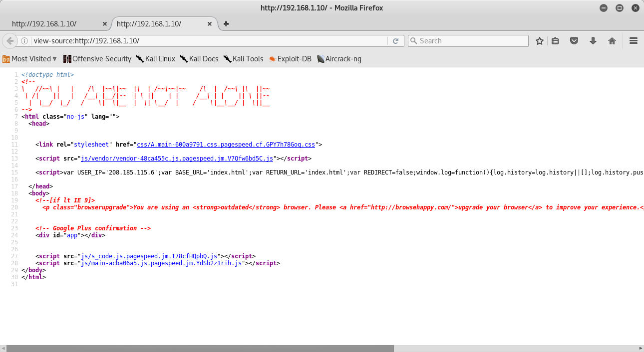Reload the current page

pyautogui.click(x=396, y=41)
